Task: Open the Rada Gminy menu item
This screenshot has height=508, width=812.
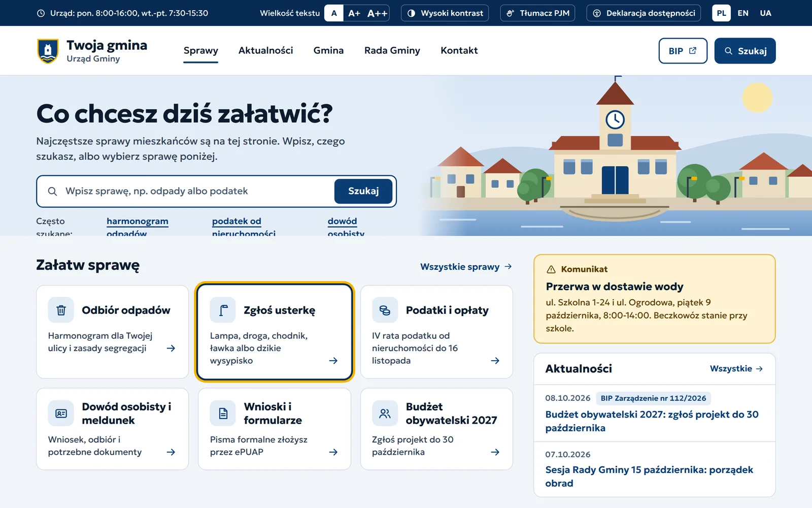Action: coord(392,50)
